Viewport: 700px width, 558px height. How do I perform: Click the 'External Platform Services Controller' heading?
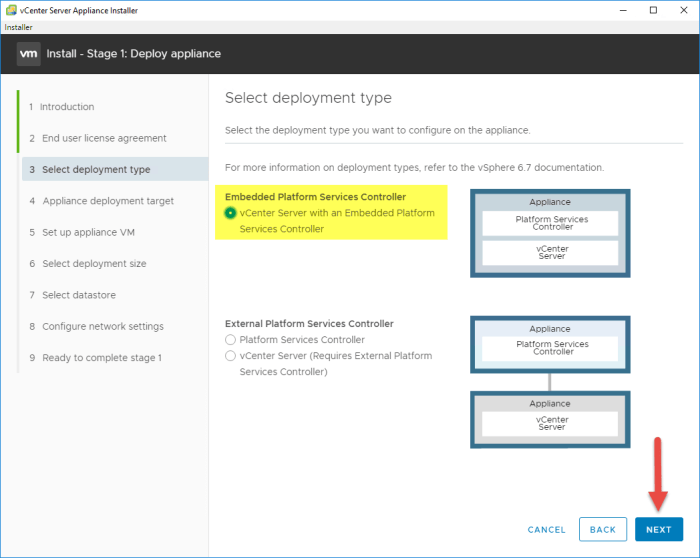coord(309,324)
